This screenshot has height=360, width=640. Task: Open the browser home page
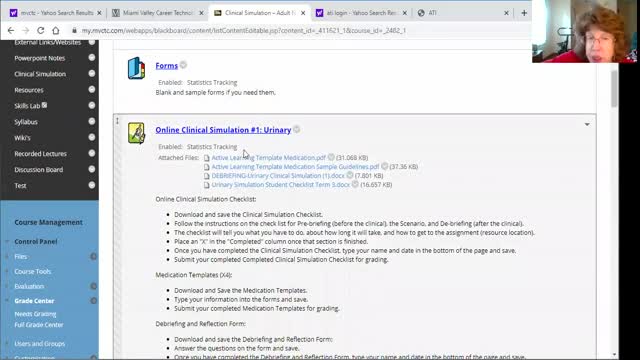pyautogui.click(x=56, y=30)
